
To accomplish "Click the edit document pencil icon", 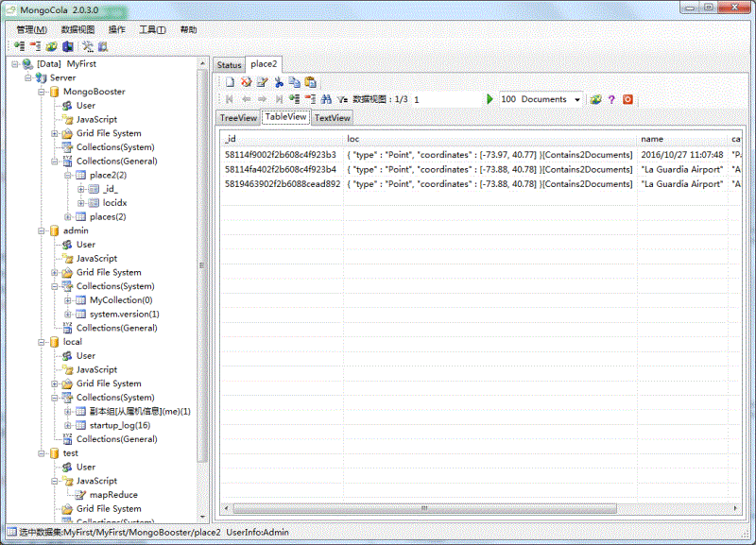I will tap(263, 82).
